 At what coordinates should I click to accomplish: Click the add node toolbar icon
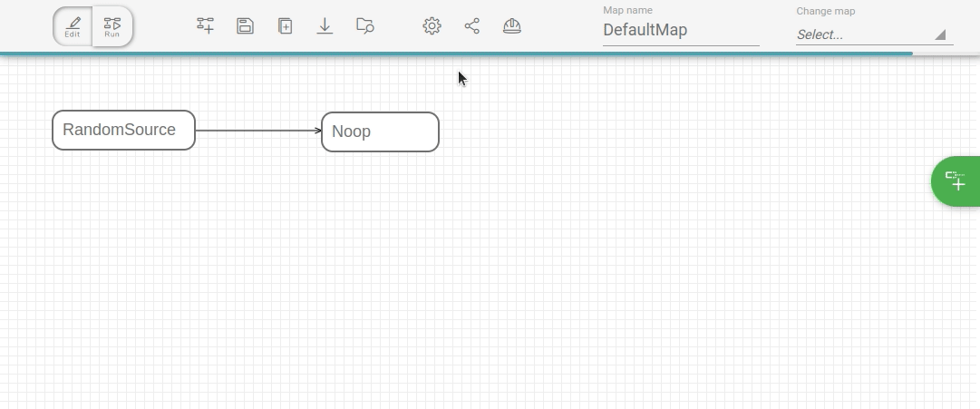click(x=205, y=25)
